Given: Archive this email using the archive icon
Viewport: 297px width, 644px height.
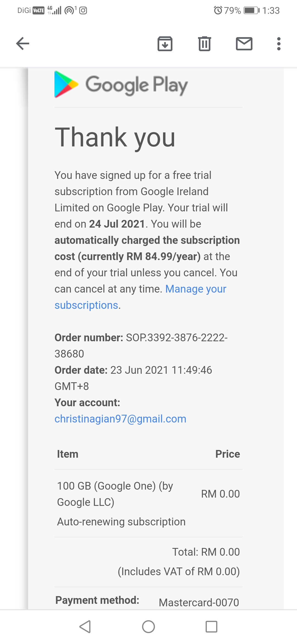Looking at the screenshot, I should [165, 43].
